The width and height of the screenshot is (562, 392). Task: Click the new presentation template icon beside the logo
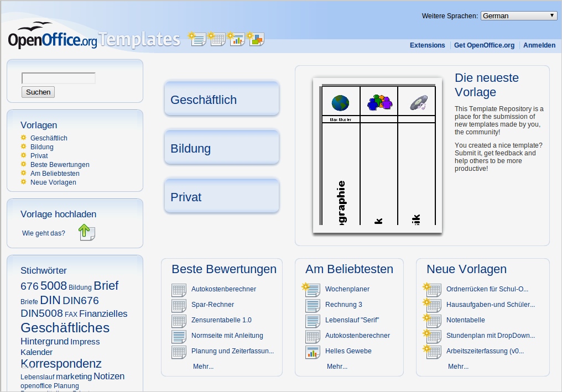pos(236,39)
